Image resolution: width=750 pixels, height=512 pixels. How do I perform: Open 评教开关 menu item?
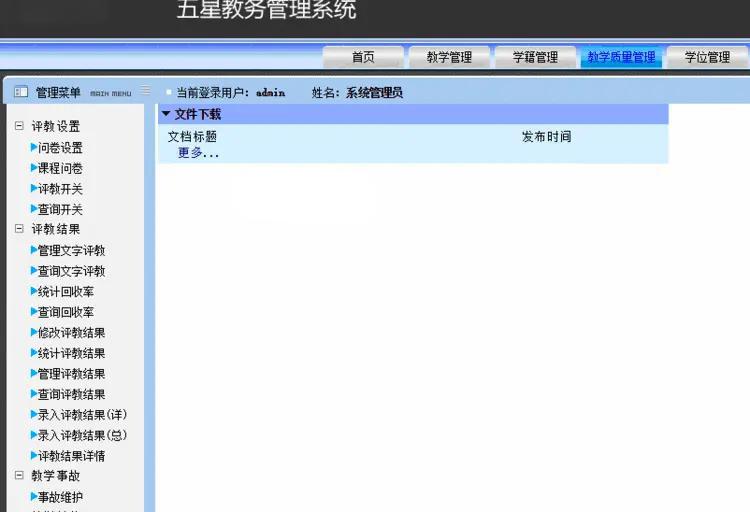(x=60, y=189)
